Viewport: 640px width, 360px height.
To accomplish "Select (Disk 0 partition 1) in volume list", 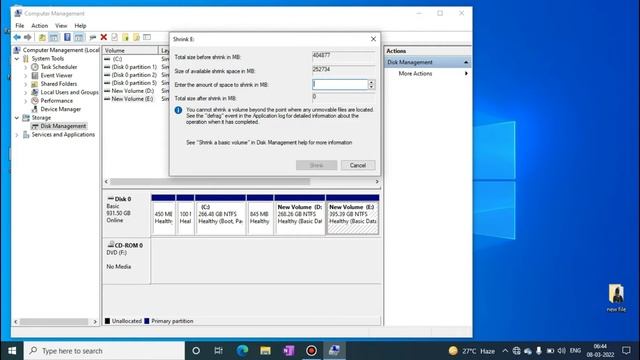I will point(134,67).
